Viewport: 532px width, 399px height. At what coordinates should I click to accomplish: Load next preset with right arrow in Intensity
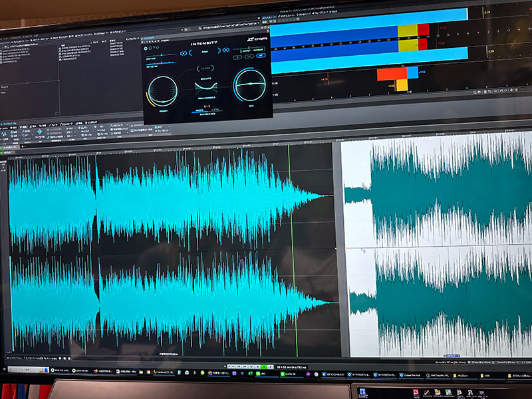tap(226, 50)
